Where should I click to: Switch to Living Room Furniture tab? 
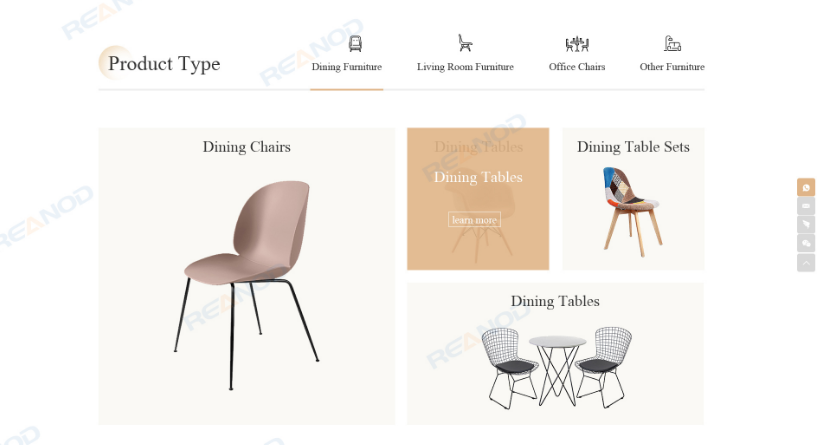pos(465,67)
